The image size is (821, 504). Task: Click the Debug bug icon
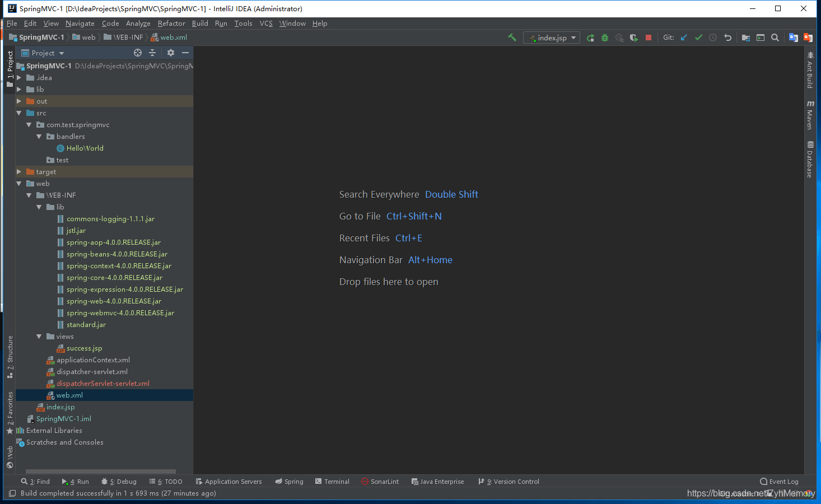pyautogui.click(x=605, y=38)
